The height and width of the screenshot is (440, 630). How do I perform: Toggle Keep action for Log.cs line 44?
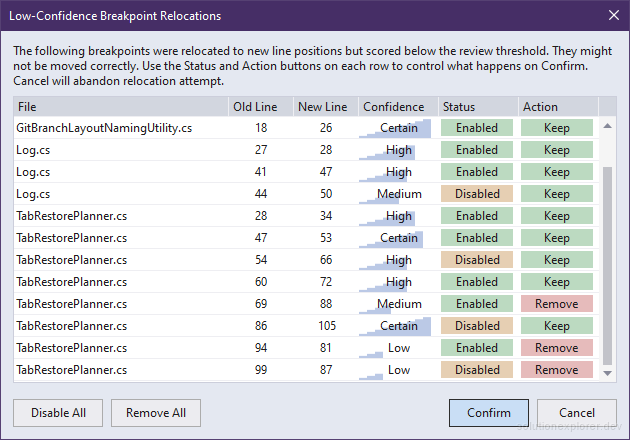click(556, 194)
